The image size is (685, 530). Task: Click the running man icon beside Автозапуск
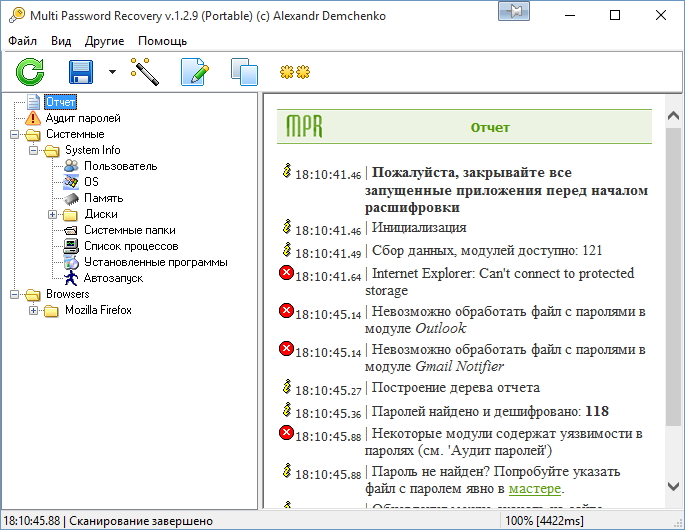(71, 278)
